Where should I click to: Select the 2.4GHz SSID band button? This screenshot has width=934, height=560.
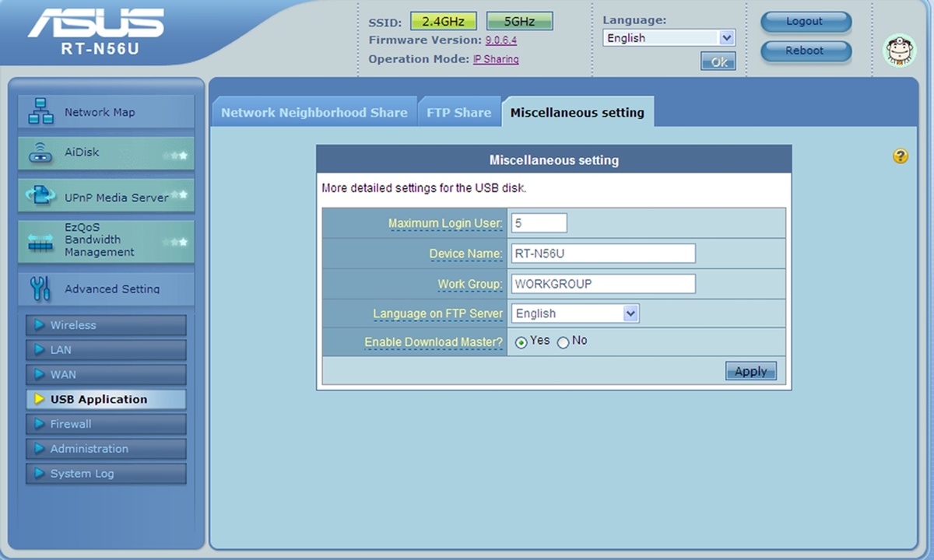point(443,22)
